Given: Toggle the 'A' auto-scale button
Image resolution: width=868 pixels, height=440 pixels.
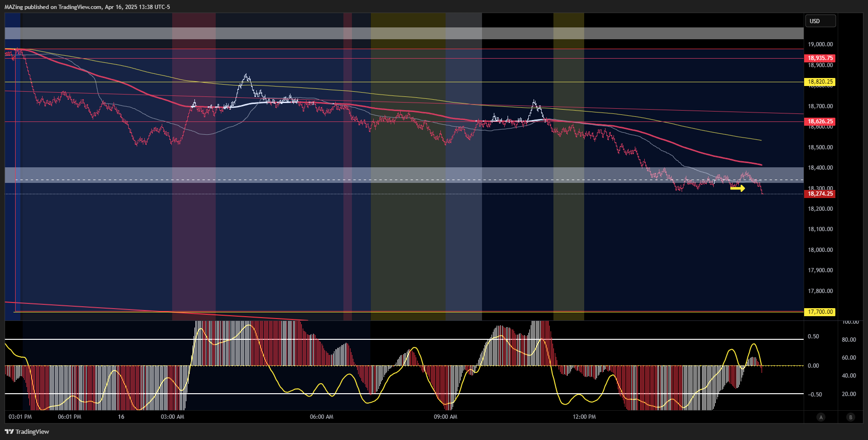Looking at the screenshot, I should [x=821, y=417].
